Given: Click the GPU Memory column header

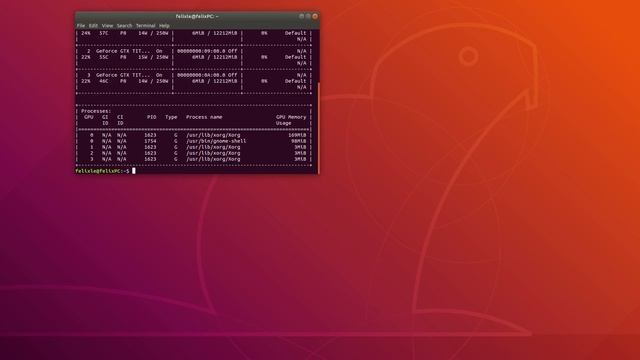Looking at the screenshot, I should pyautogui.click(x=291, y=117).
